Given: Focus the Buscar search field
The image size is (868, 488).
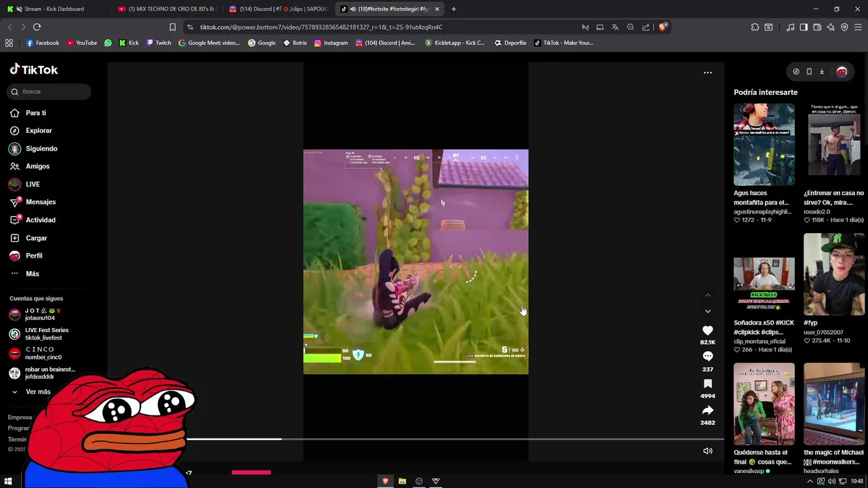Looking at the screenshot, I should click(x=49, y=91).
